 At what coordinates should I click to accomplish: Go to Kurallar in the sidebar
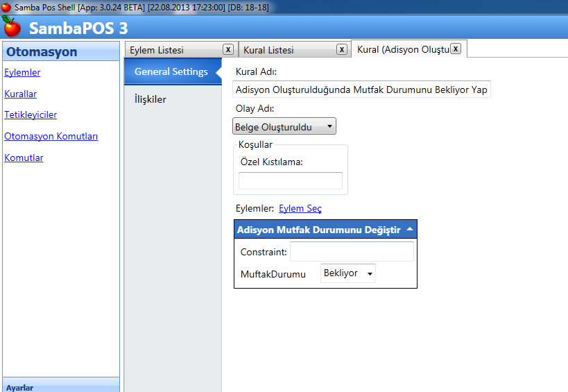pyautogui.click(x=20, y=94)
